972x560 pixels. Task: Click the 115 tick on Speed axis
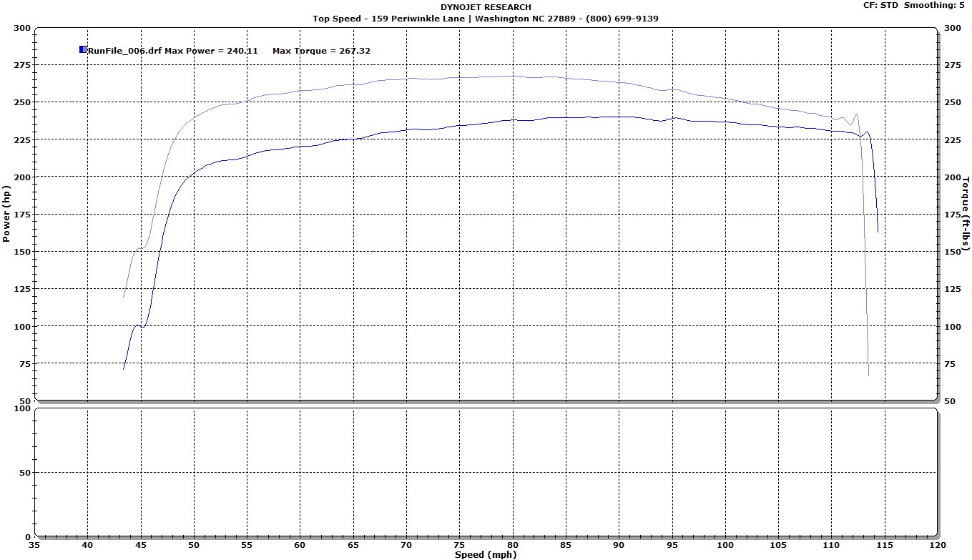[x=884, y=545]
